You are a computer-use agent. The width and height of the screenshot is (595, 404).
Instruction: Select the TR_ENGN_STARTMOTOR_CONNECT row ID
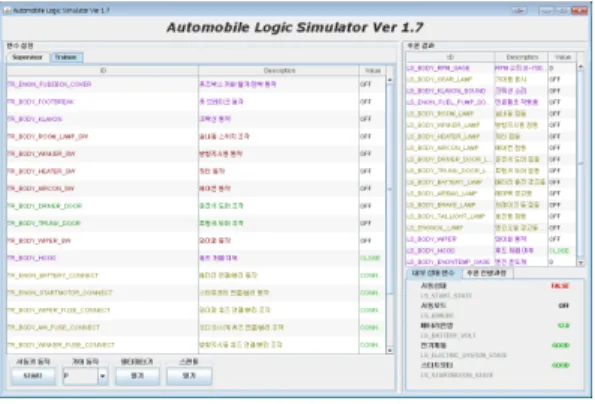(60, 292)
